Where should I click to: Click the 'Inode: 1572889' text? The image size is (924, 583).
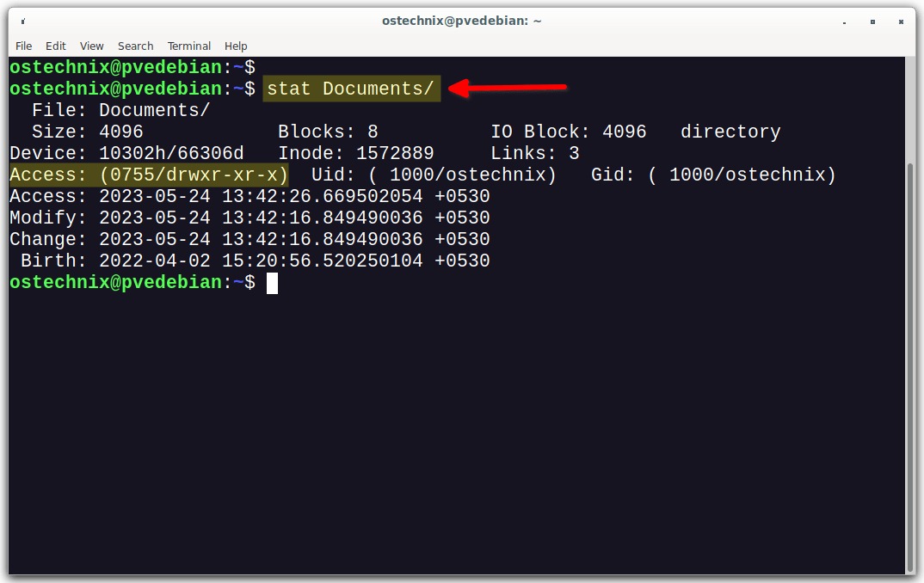pyautogui.click(x=356, y=153)
